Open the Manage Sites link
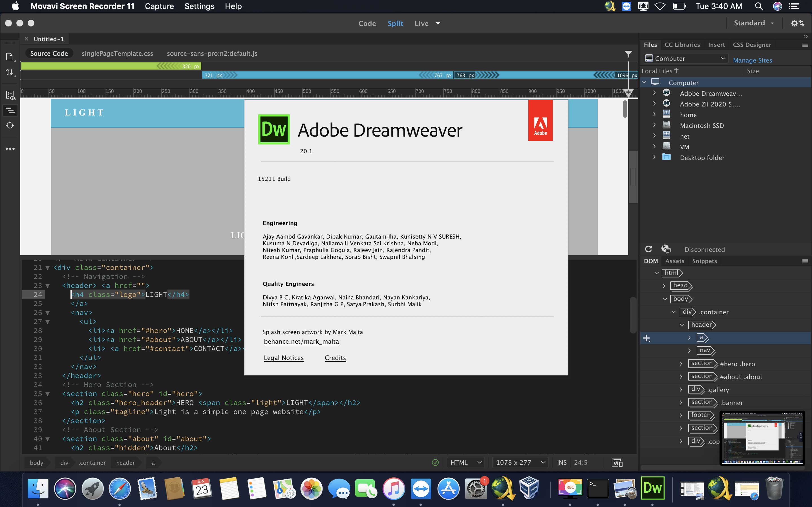This screenshot has width=812, height=507. 752,60
